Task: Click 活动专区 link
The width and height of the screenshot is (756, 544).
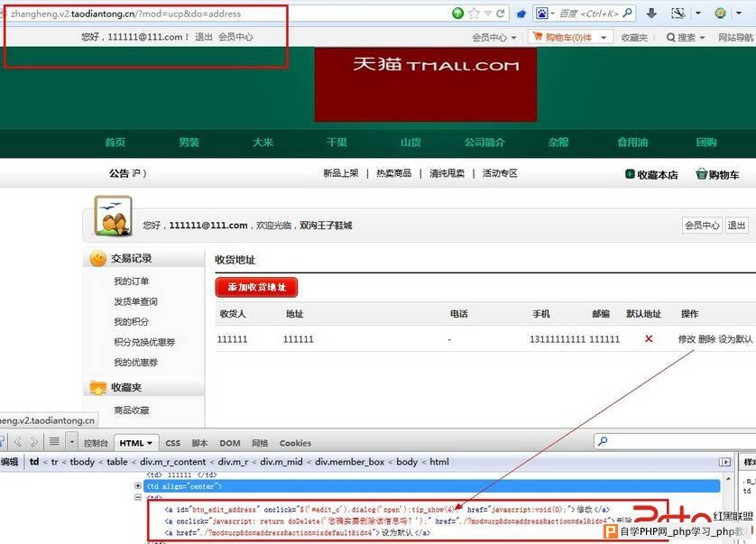Action: [500, 173]
